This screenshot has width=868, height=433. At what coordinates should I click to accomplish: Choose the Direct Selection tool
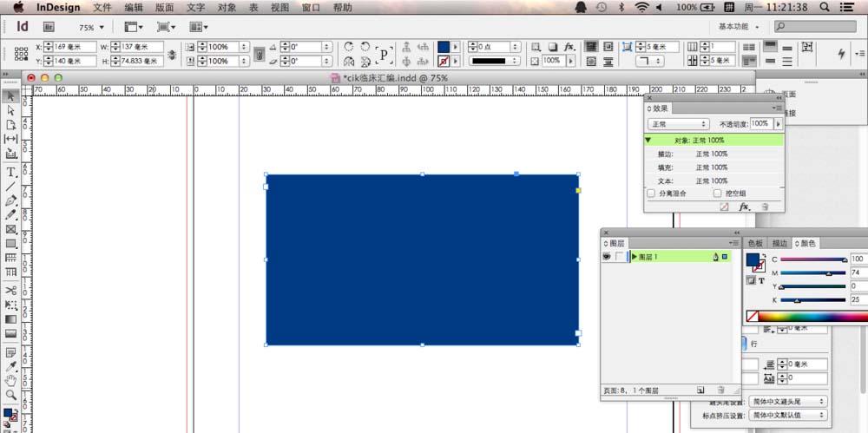click(11, 110)
